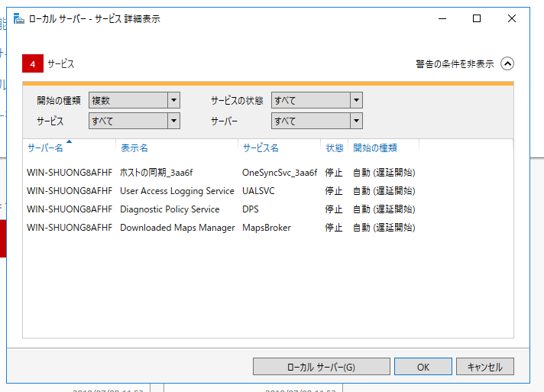Viewport: 544px width, 392px height.
Task: Select the ホストの同期_3aa6f service row
Action: [x=221, y=173]
